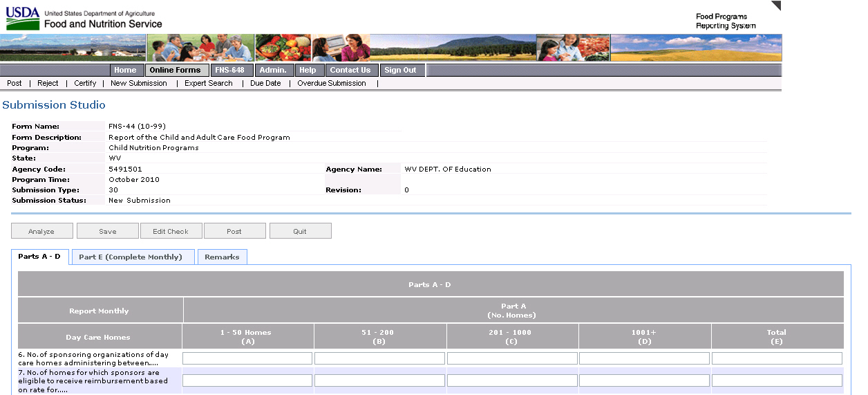Open the Online Forms menu
This screenshot has height=395, width=868.
[x=175, y=70]
